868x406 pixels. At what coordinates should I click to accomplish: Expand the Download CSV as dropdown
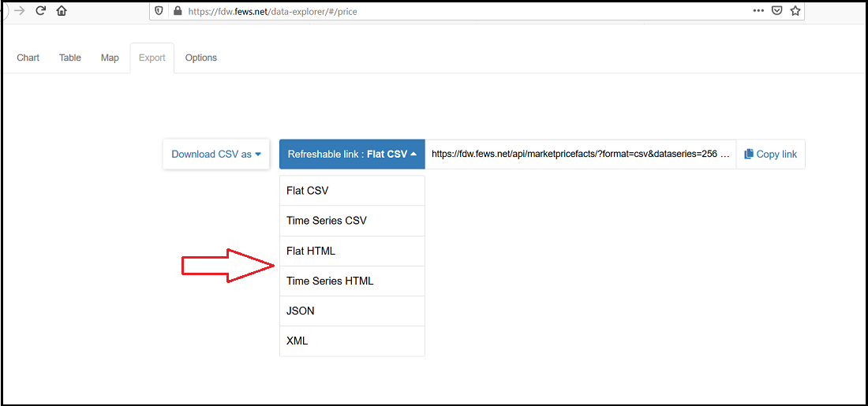click(216, 155)
